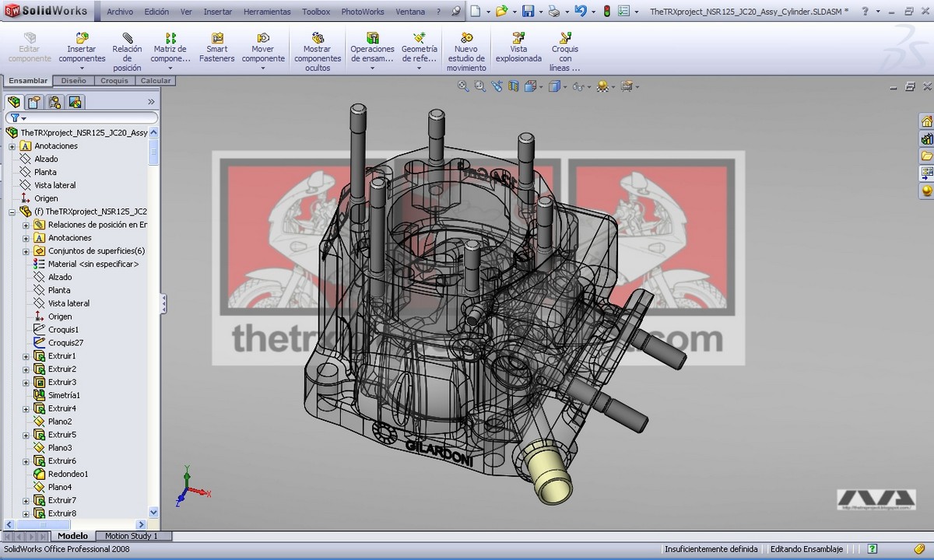Switch to Motion Study 1 tab
934x560 pixels.
[132, 536]
